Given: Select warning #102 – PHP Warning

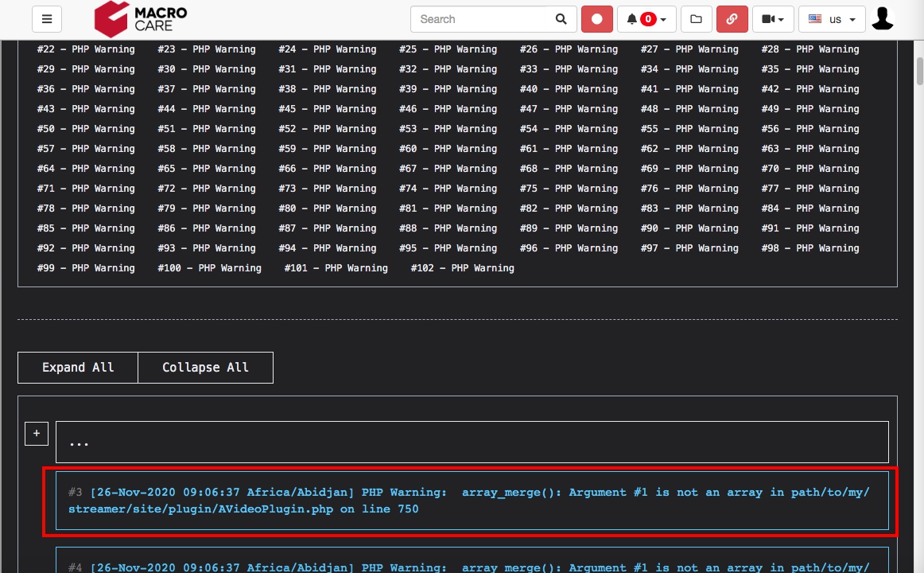Looking at the screenshot, I should click(461, 267).
